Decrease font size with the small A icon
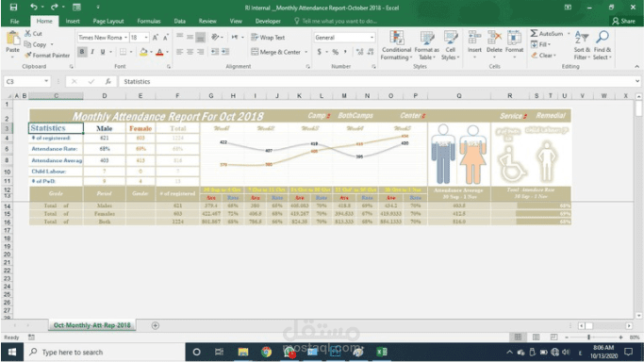This screenshot has height=362, width=644. point(166,38)
